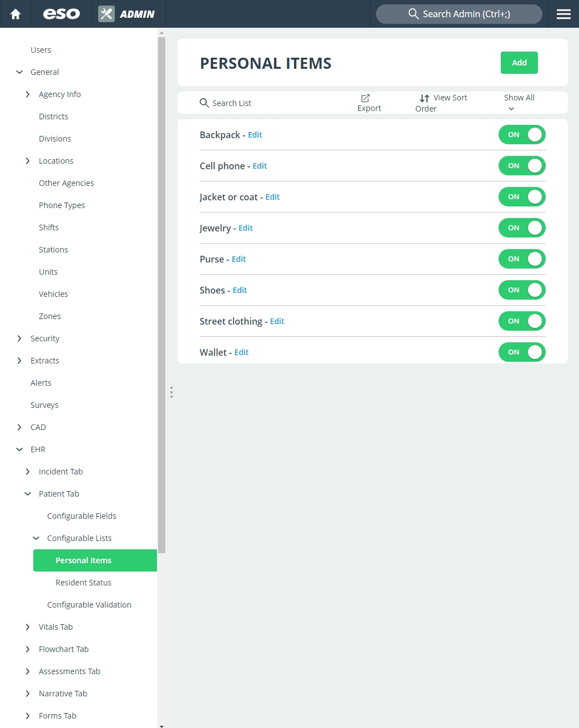Edit the Cell phone entry

pos(260,166)
